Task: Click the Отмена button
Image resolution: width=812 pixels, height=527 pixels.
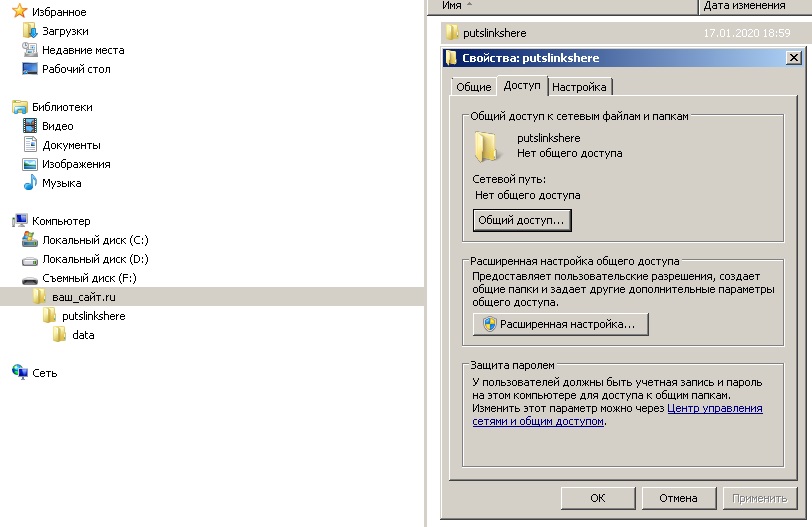Action: tap(678, 498)
